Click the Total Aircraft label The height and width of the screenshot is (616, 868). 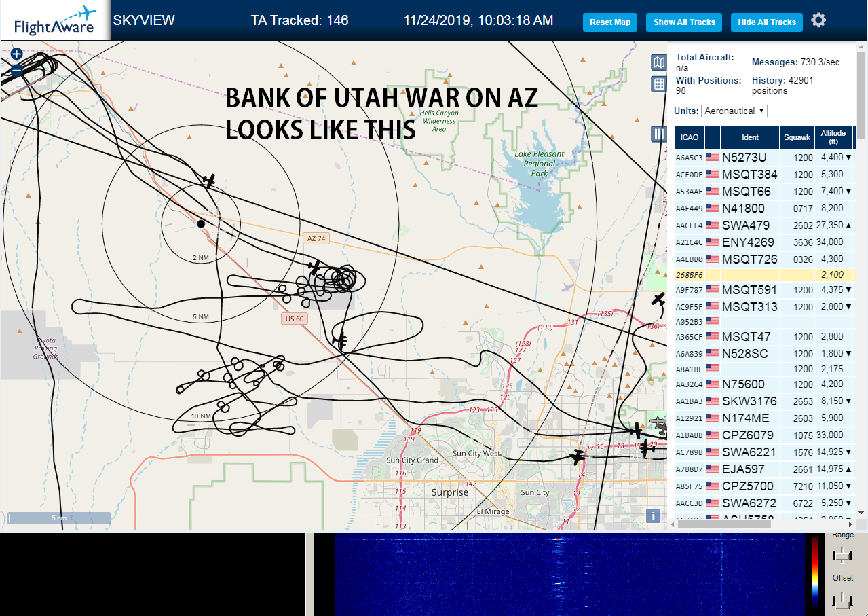(x=705, y=58)
